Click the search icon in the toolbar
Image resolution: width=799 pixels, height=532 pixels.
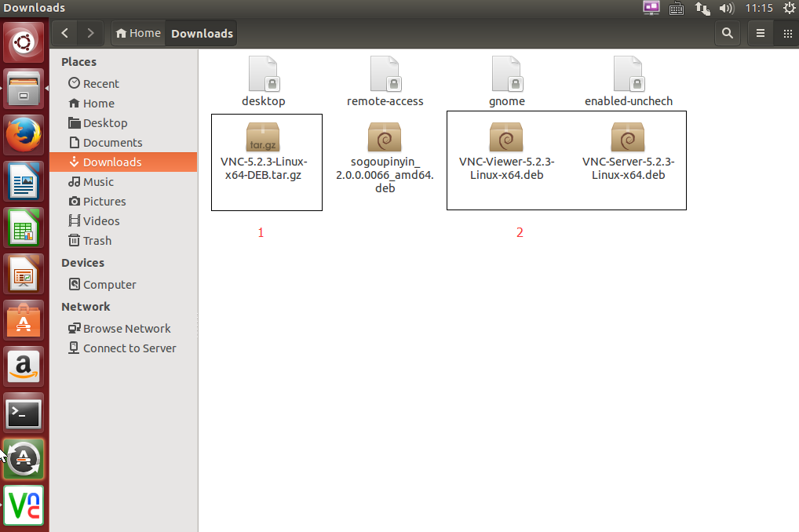[727, 33]
